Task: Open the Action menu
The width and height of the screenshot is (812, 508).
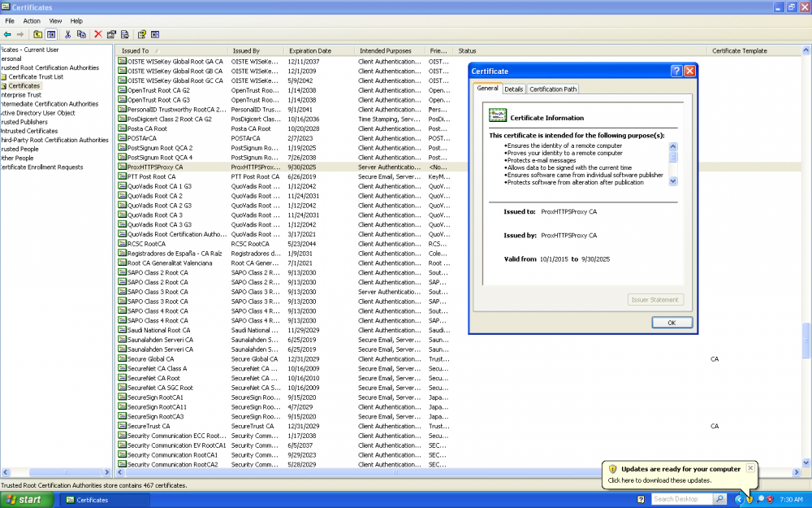Action: (x=31, y=20)
